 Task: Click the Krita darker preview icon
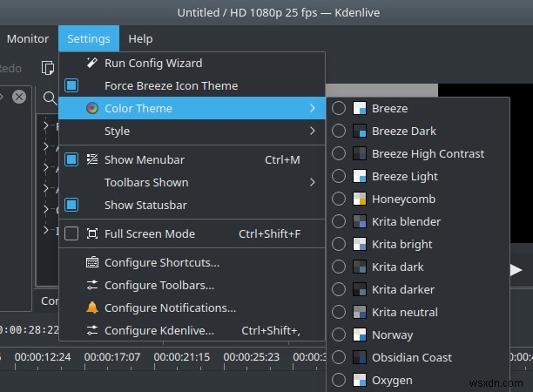360,289
